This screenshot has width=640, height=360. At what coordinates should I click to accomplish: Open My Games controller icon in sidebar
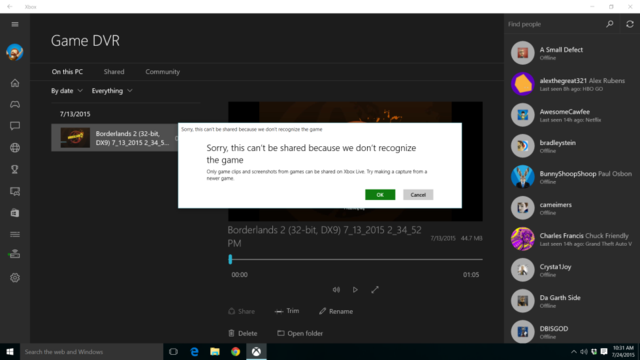(x=15, y=104)
